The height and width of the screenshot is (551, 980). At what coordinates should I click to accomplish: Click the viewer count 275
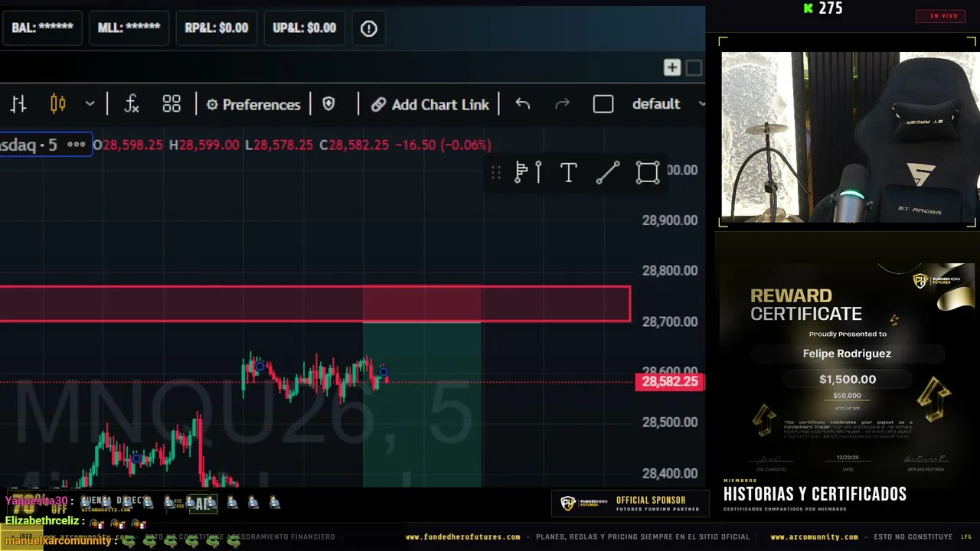click(830, 8)
